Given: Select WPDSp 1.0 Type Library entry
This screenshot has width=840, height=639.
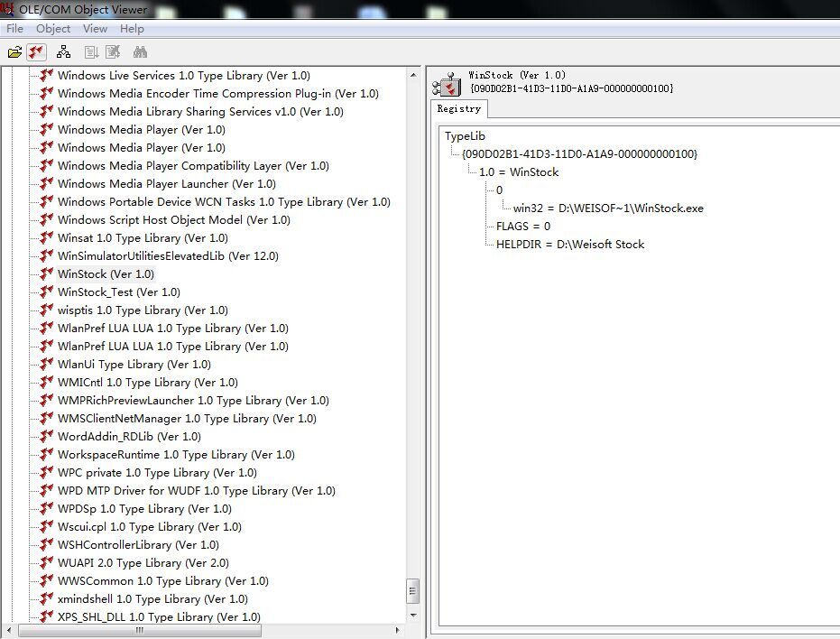Looking at the screenshot, I should pos(144,508).
